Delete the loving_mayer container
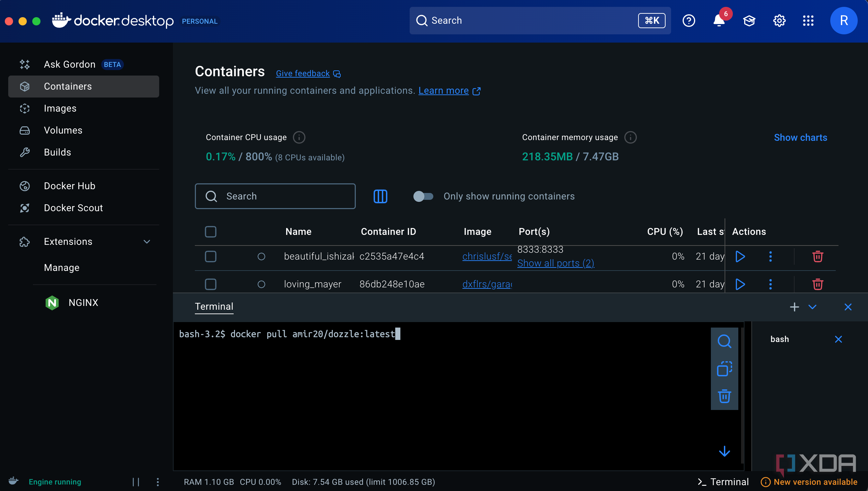 tap(818, 284)
